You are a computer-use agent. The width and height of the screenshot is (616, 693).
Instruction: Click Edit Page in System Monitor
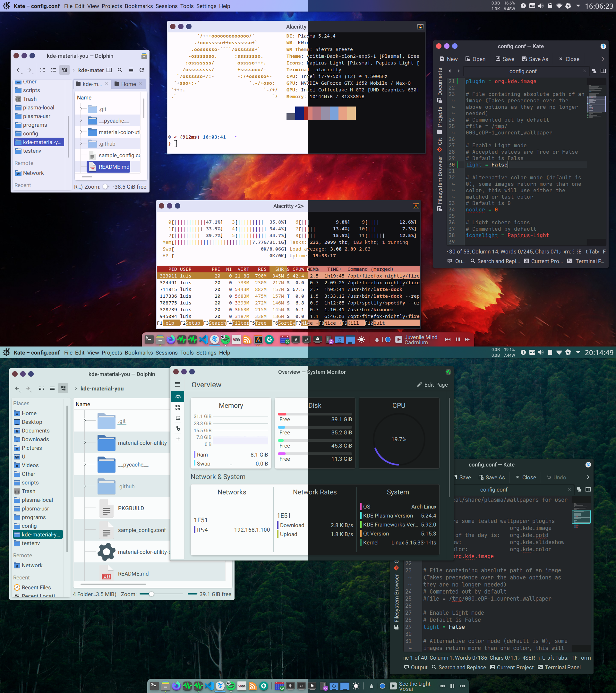pos(432,384)
